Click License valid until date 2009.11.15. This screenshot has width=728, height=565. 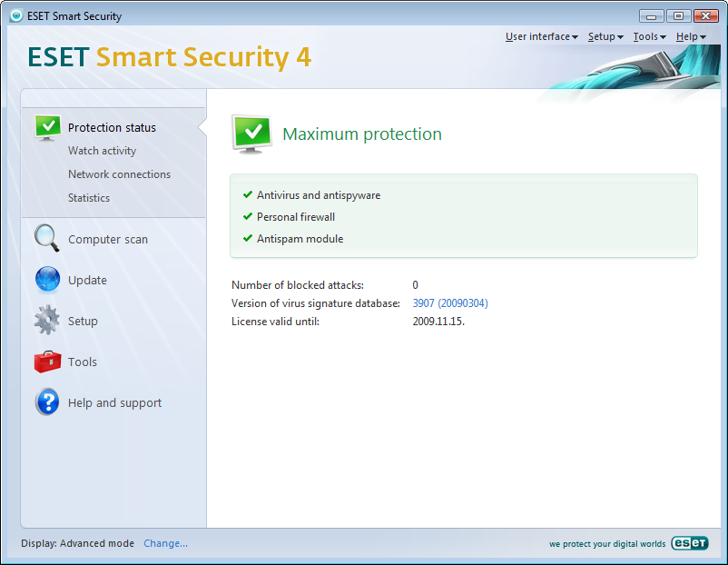(438, 322)
